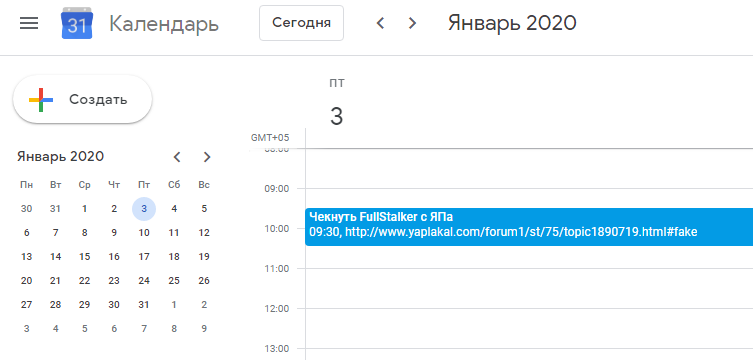This screenshot has width=753, height=360.
Task: Open the Чекнуть FullStalker event
Action: (529, 227)
